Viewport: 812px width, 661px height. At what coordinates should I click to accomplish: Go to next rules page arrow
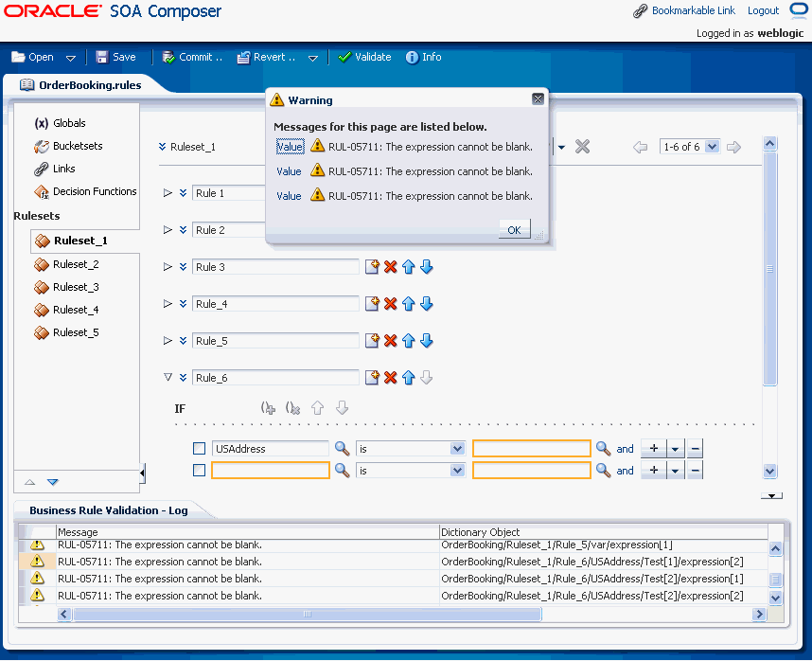(x=733, y=147)
